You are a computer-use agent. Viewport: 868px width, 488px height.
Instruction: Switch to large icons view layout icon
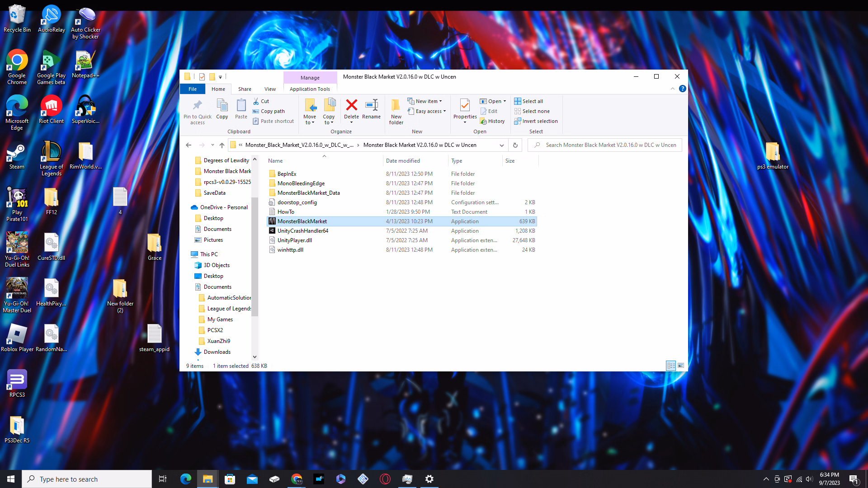pyautogui.click(x=681, y=366)
